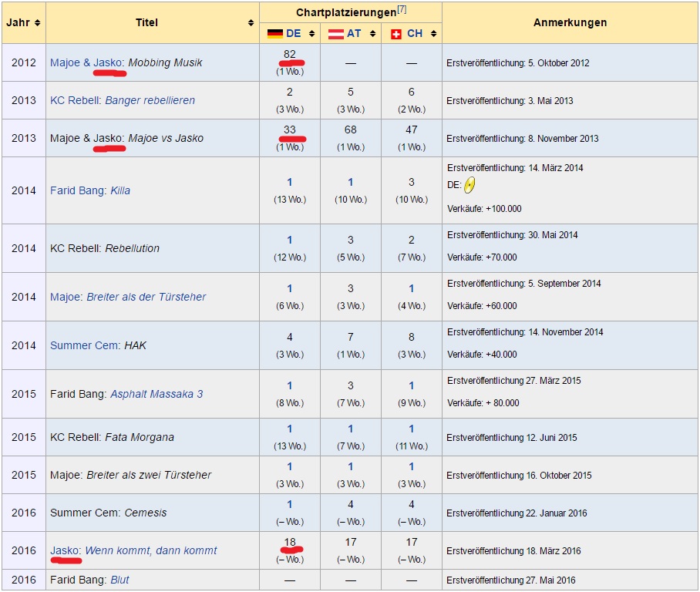
Task: Click the Swiss flag icon
Action: point(396,35)
